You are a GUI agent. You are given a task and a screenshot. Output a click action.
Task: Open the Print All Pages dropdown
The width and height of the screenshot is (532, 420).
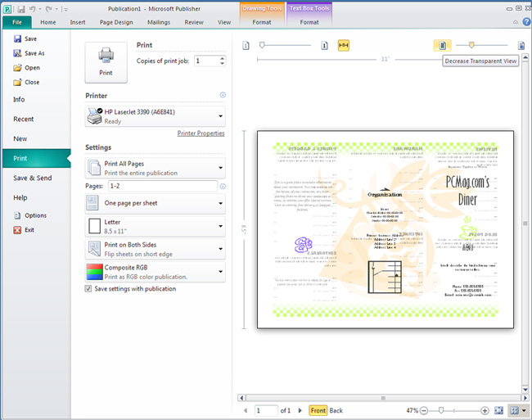(155, 168)
